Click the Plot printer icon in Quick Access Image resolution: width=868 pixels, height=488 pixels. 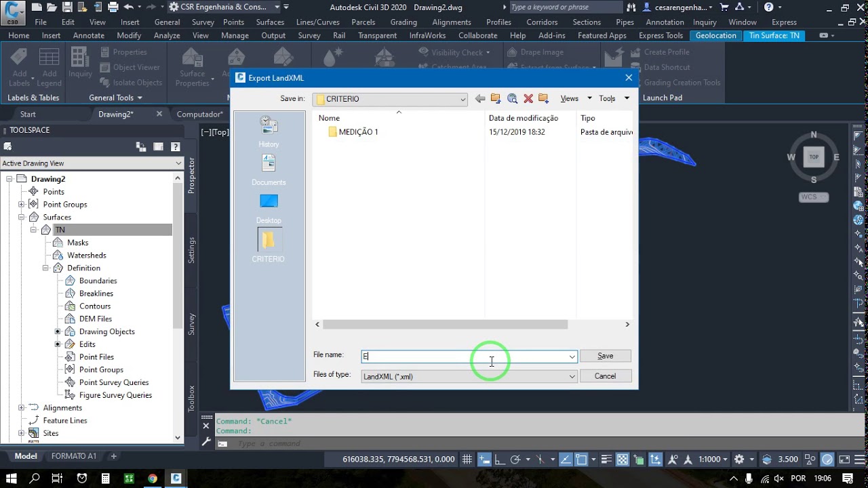tap(113, 7)
